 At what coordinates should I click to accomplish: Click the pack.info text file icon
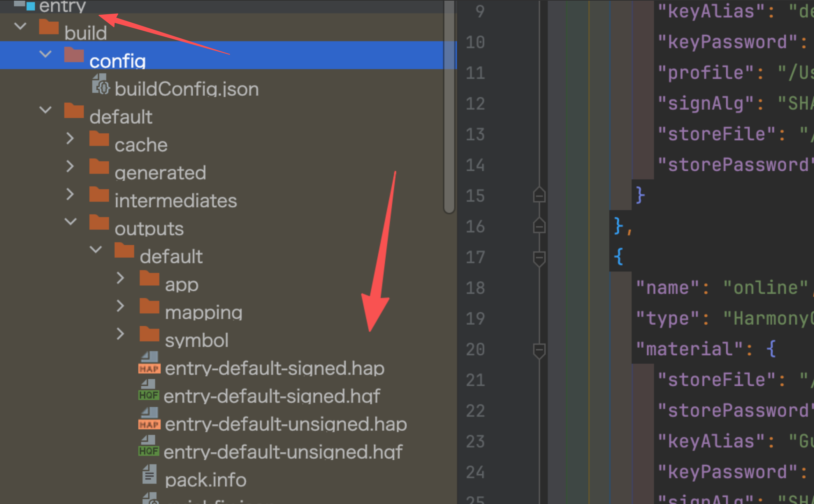coord(150,474)
